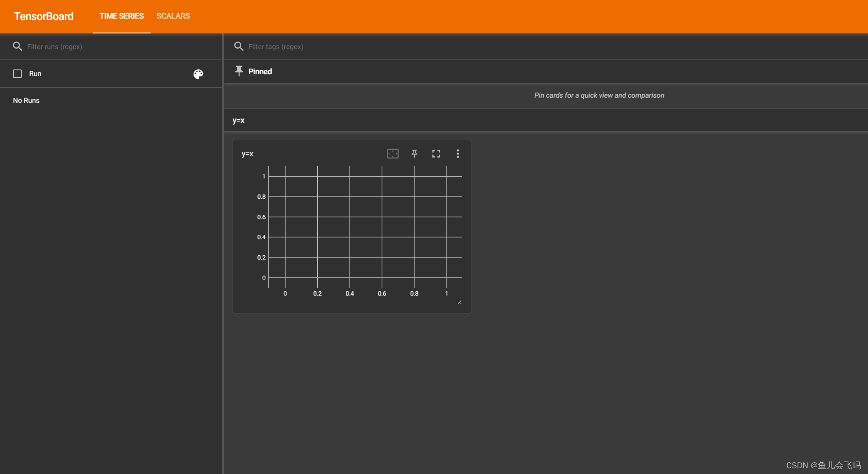Image resolution: width=868 pixels, height=474 pixels.
Task: Click the run color palette icon
Action: point(198,74)
